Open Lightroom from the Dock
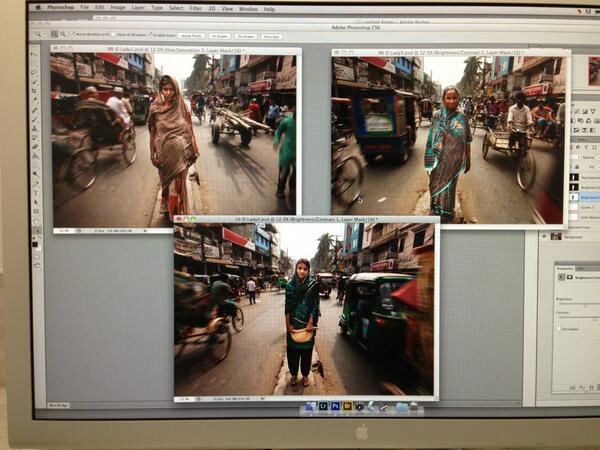 tap(323, 406)
